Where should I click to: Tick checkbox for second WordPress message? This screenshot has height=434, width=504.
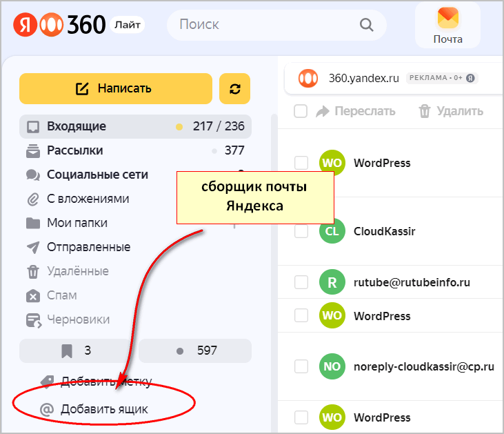coord(301,315)
